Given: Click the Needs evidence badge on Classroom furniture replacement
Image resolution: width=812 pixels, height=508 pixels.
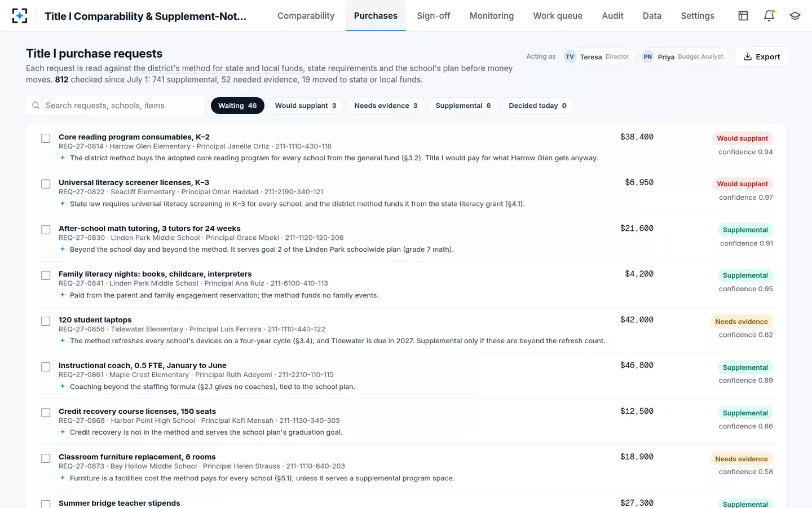Looking at the screenshot, I should pyautogui.click(x=741, y=459).
